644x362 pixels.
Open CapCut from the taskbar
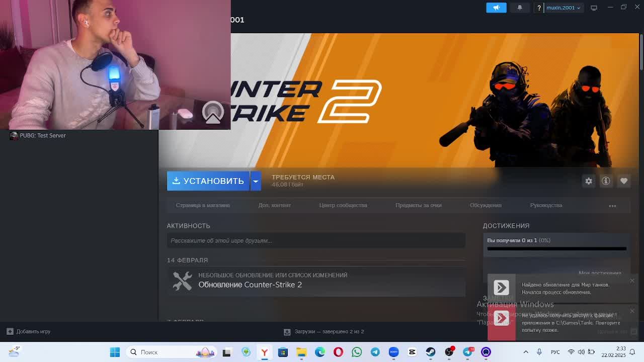[412, 352]
